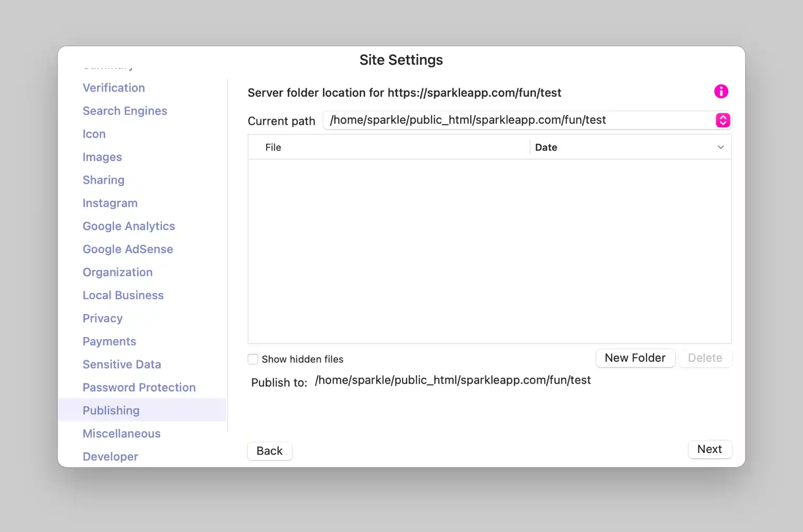This screenshot has height=532, width=803.
Task: Select Instagram in the sidebar
Action: coord(110,203)
